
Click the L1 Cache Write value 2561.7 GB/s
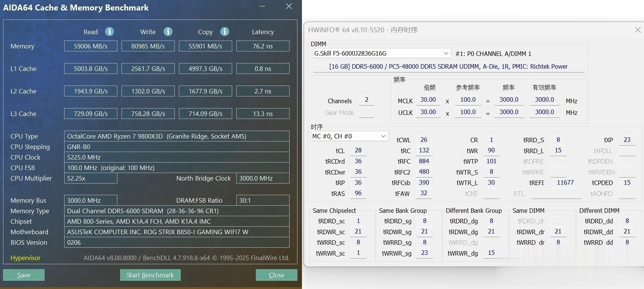click(x=148, y=69)
